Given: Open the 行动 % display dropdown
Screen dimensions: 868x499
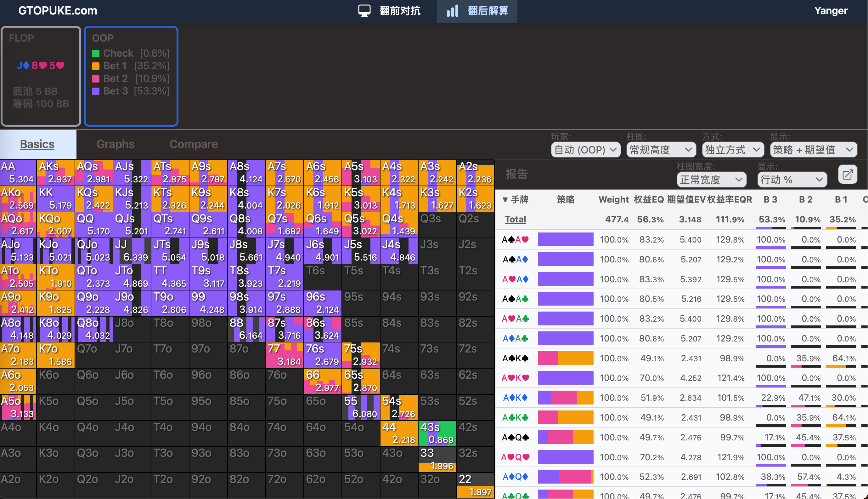Looking at the screenshot, I should (x=792, y=180).
